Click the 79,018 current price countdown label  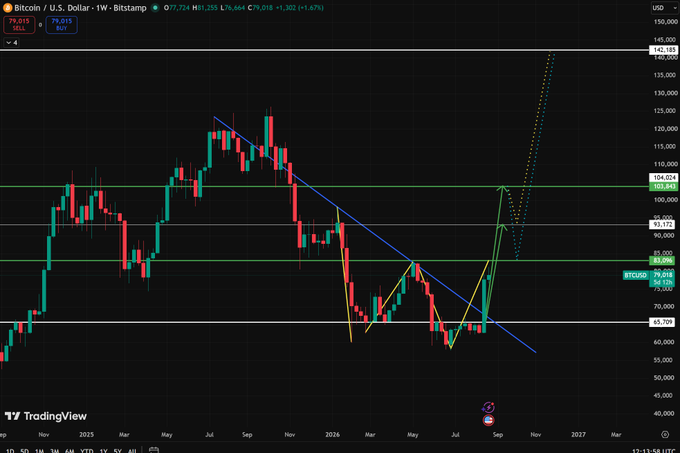[662, 278]
